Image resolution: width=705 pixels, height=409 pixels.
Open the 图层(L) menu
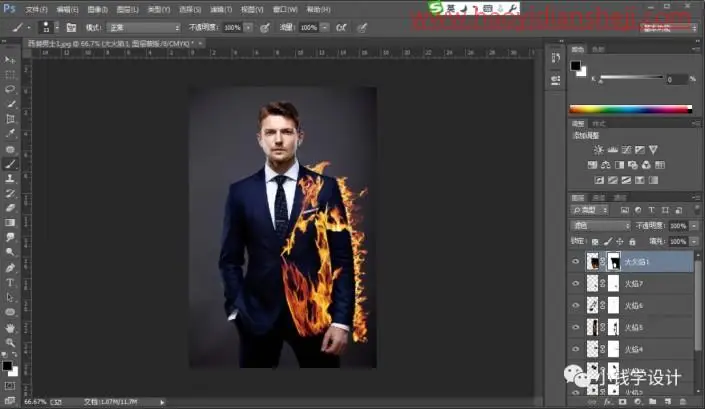tap(127, 9)
